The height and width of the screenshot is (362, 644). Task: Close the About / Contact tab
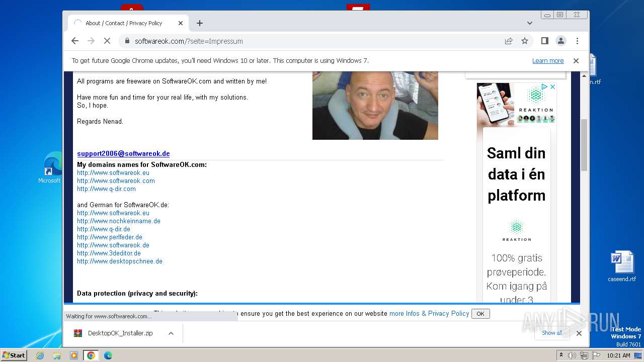pos(181,23)
